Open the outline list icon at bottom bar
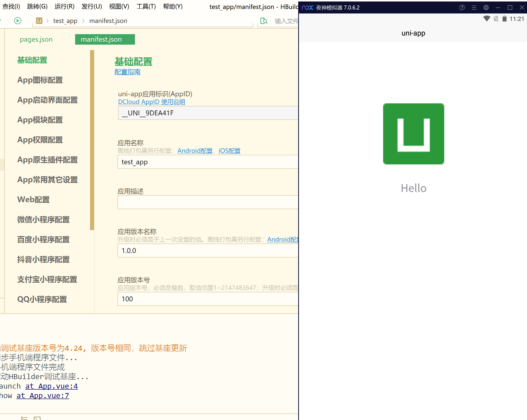The image size is (527, 420). (24, 418)
